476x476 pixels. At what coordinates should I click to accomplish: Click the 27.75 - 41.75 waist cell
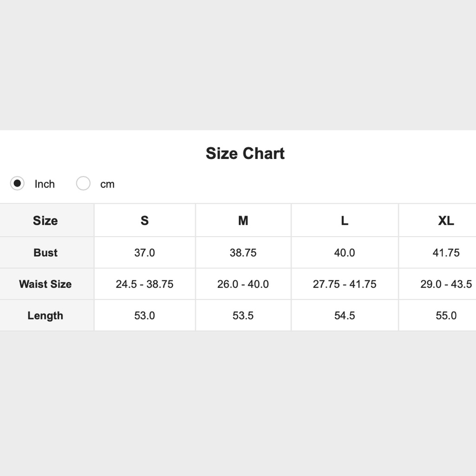[x=345, y=284]
